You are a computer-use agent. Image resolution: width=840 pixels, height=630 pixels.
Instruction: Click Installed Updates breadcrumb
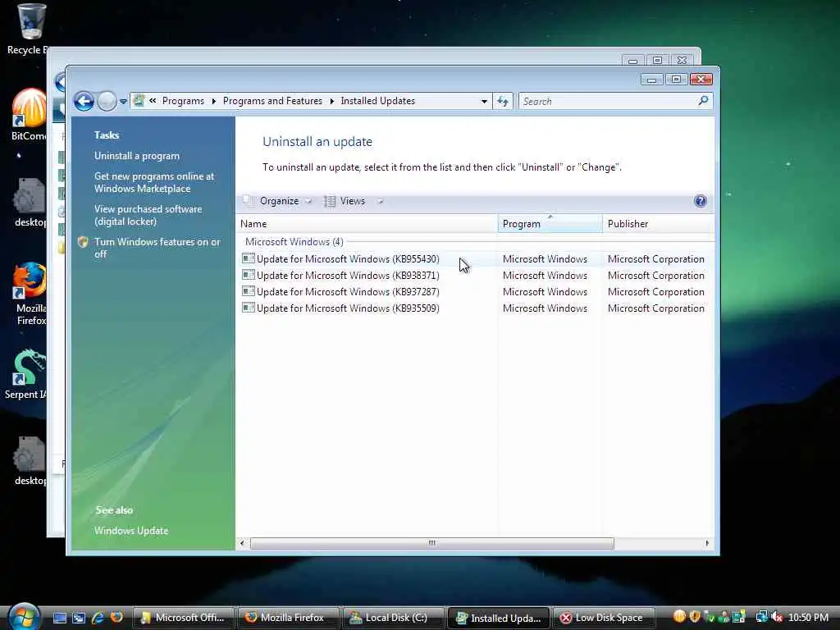coord(377,101)
